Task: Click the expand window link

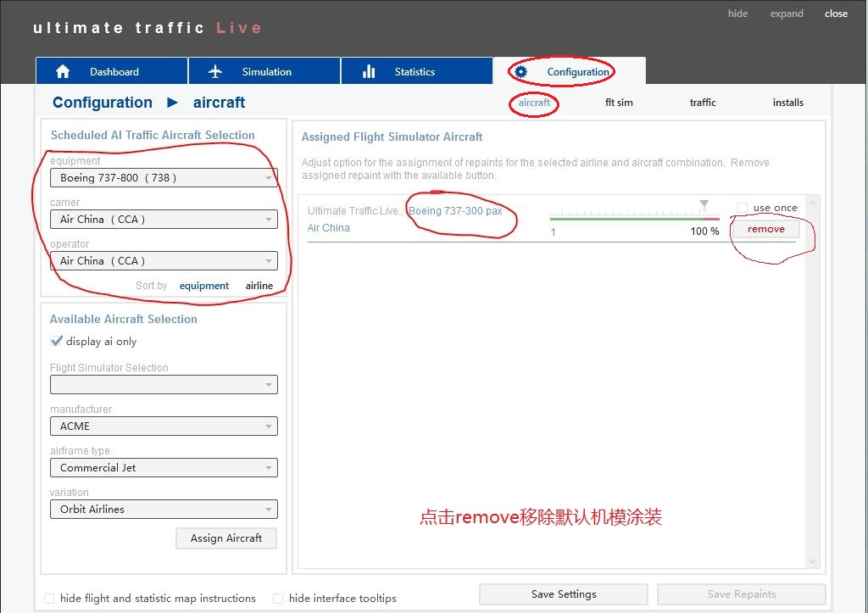Action: pyautogui.click(x=787, y=14)
